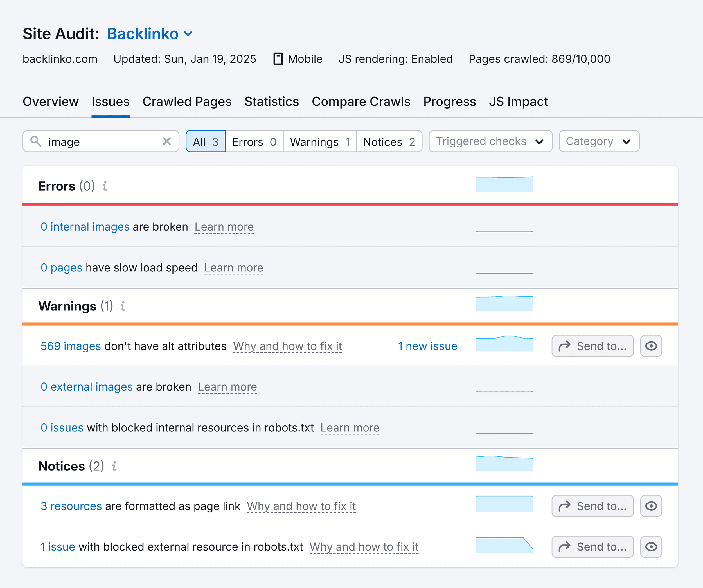703x588 pixels.
Task: Switch to the Progress tab
Action: coord(450,102)
